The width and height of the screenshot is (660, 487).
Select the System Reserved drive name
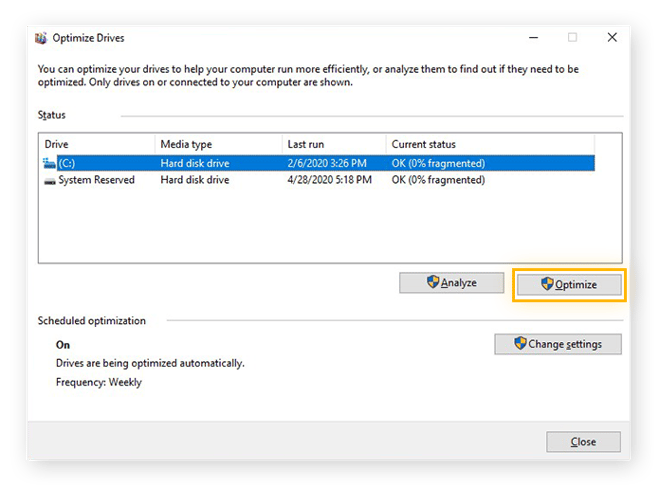[x=96, y=180]
